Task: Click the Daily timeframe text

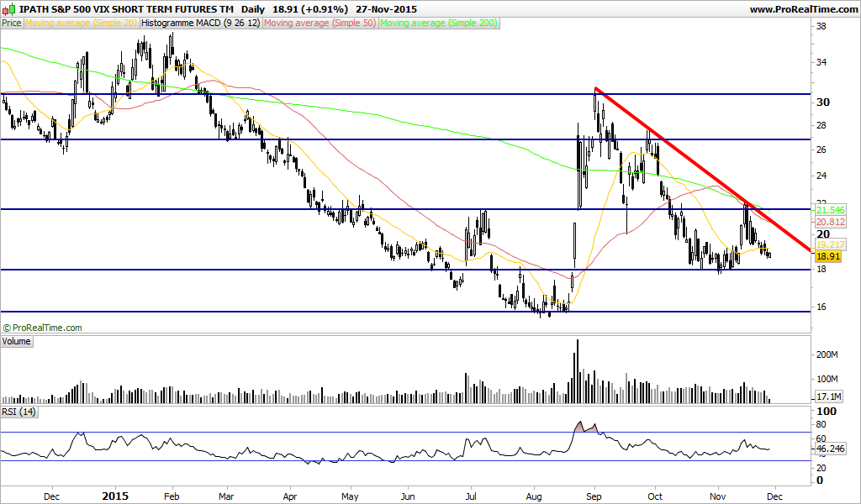Action: (x=252, y=9)
